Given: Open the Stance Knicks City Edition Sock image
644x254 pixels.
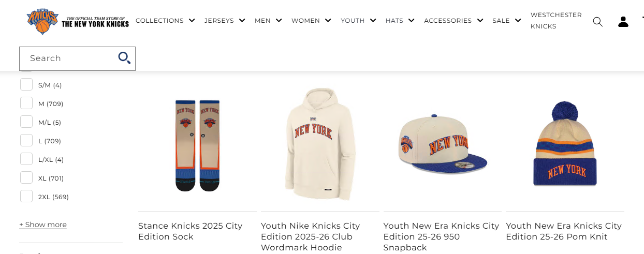Looking at the screenshot, I should [197, 145].
